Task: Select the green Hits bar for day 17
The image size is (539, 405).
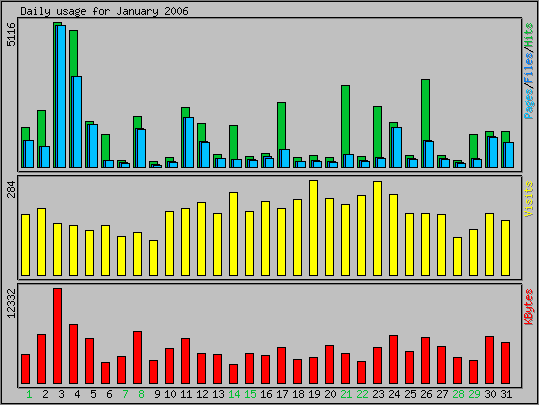Action: point(282,126)
